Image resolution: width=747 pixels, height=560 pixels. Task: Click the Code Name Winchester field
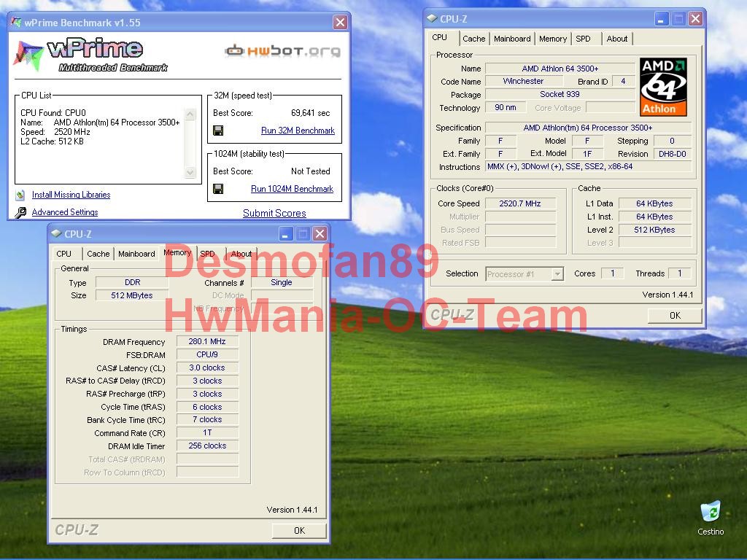523,82
